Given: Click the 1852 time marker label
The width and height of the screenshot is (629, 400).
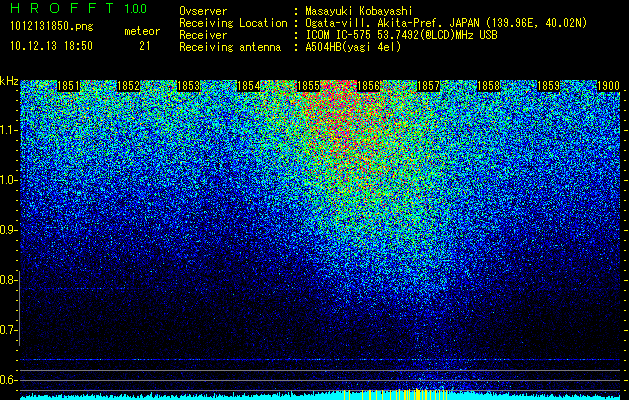Looking at the screenshot, I should (x=128, y=86).
